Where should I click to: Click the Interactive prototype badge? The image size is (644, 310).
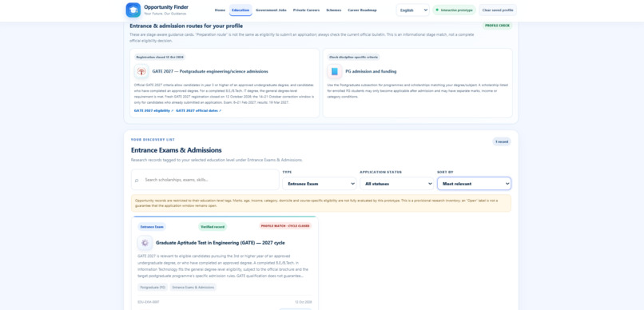pyautogui.click(x=455, y=10)
